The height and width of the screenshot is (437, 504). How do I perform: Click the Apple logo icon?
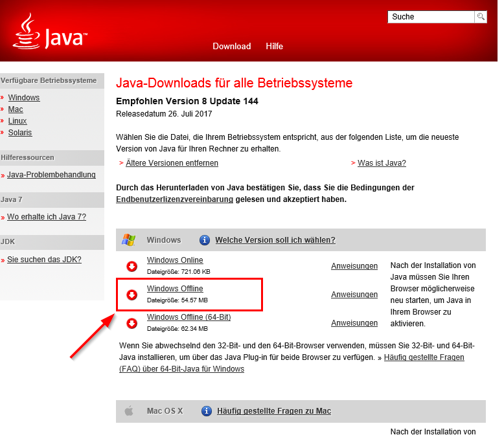click(129, 410)
